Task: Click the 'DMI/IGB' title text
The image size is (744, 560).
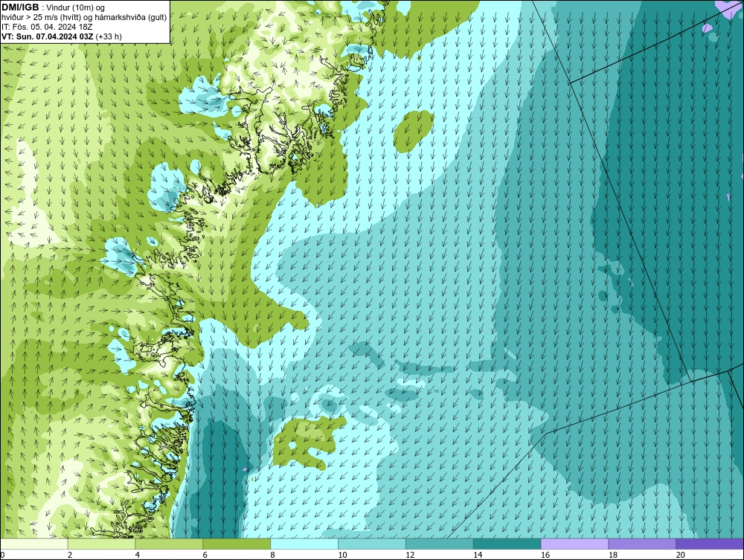Action: pos(20,7)
